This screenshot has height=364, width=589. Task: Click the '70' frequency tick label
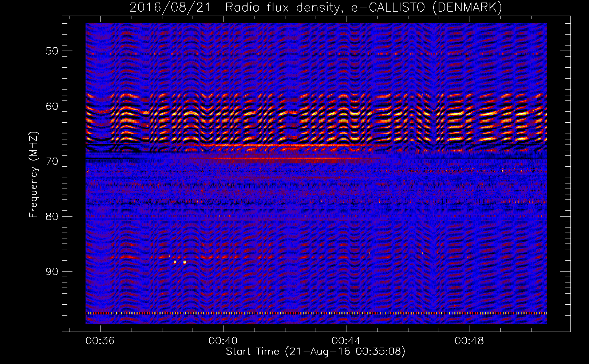pyautogui.click(x=52, y=161)
